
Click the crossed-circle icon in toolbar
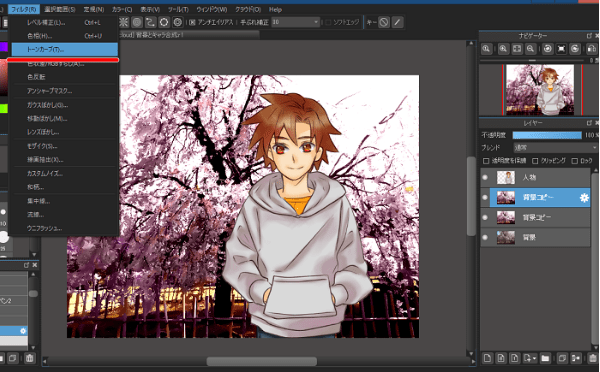pos(384,22)
